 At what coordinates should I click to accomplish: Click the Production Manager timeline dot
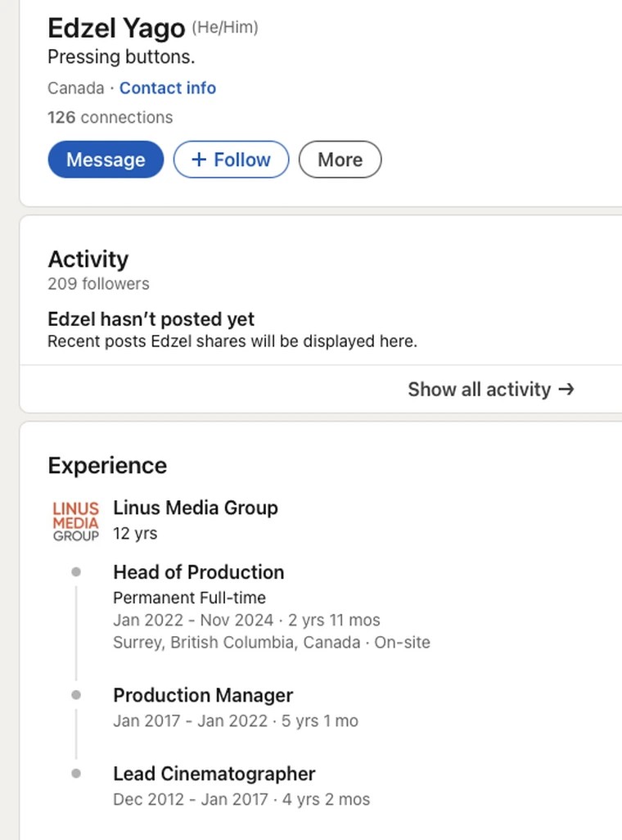(x=76, y=695)
